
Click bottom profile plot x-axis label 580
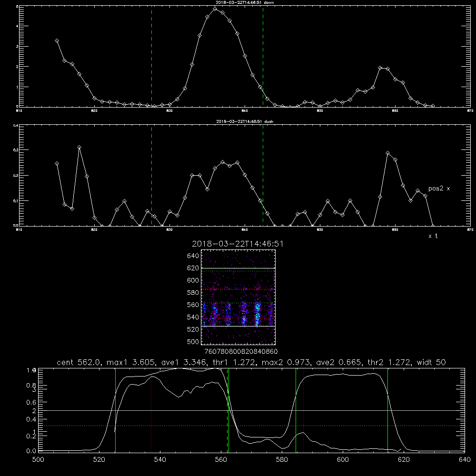(x=282, y=460)
